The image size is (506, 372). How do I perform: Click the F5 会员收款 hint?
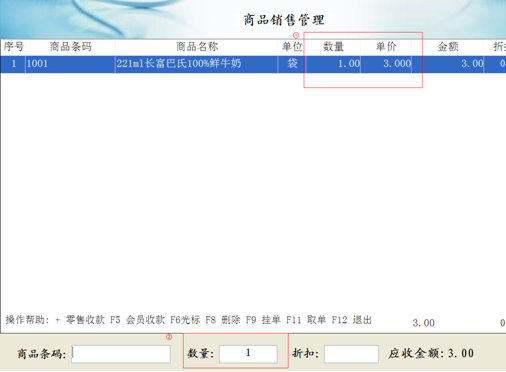click(x=137, y=320)
